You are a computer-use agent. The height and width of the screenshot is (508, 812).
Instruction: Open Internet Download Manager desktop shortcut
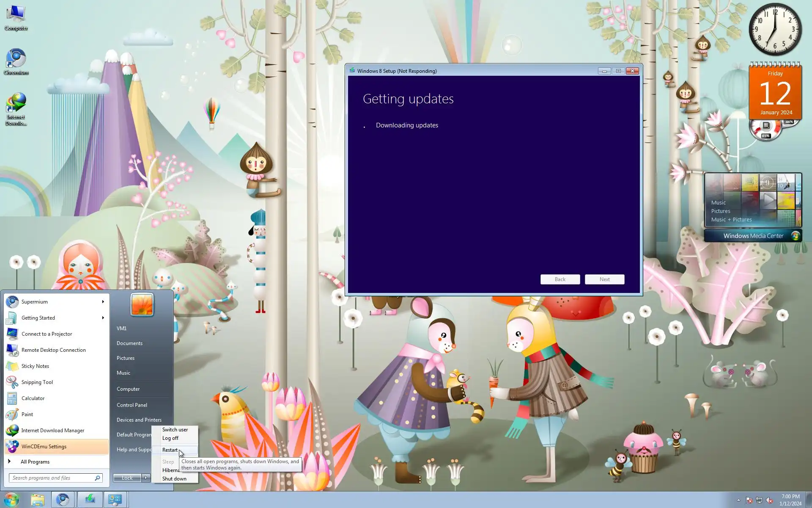pos(16,104)
